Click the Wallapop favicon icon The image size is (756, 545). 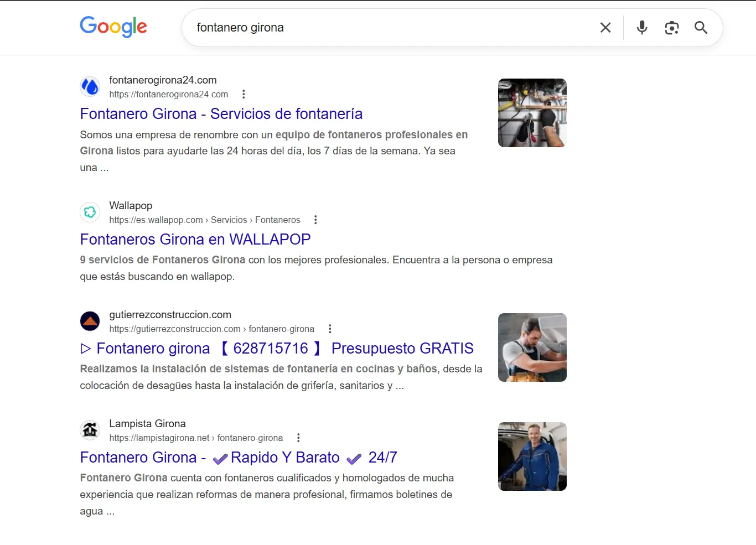90,212
